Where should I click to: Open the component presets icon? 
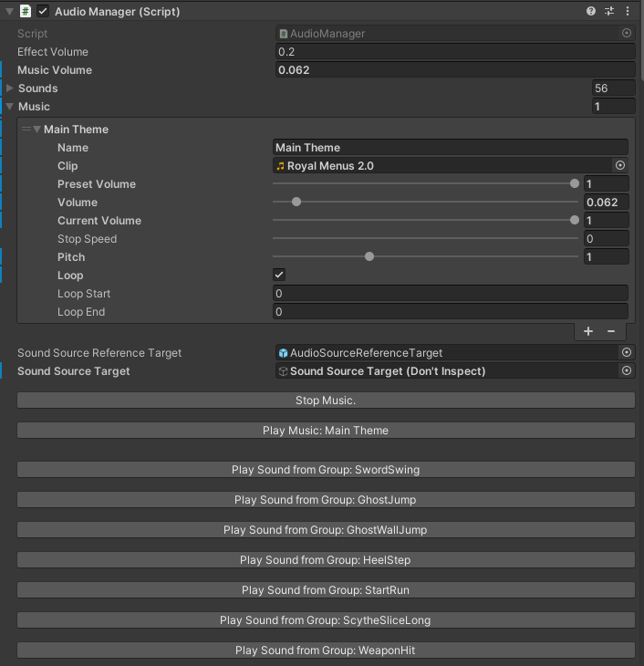click(609, 11)
